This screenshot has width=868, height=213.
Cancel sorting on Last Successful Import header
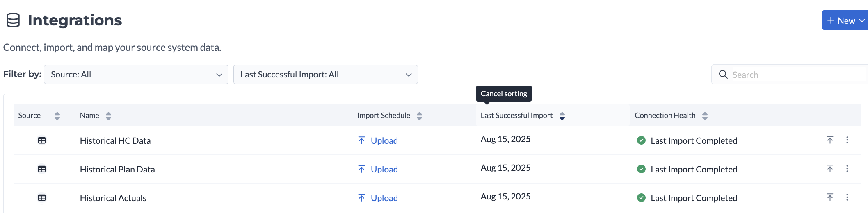coord(562,116)
